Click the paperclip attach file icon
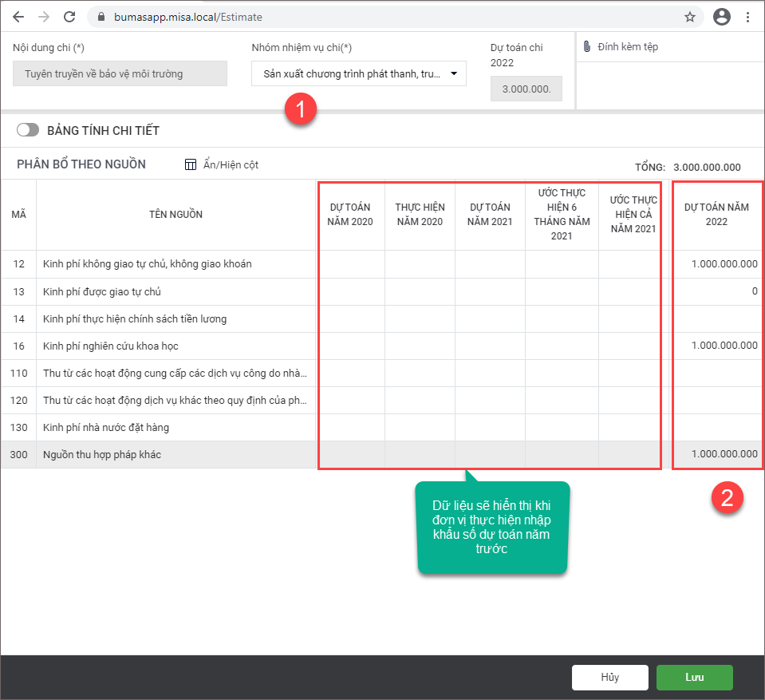Screen dimensions: 765x700 coord(587,47)
